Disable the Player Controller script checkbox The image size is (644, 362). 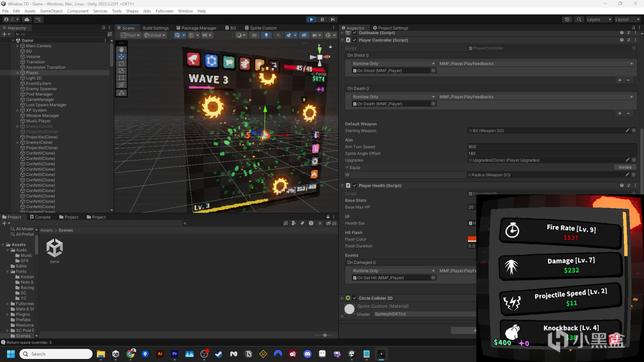click(x=354, y=40)
